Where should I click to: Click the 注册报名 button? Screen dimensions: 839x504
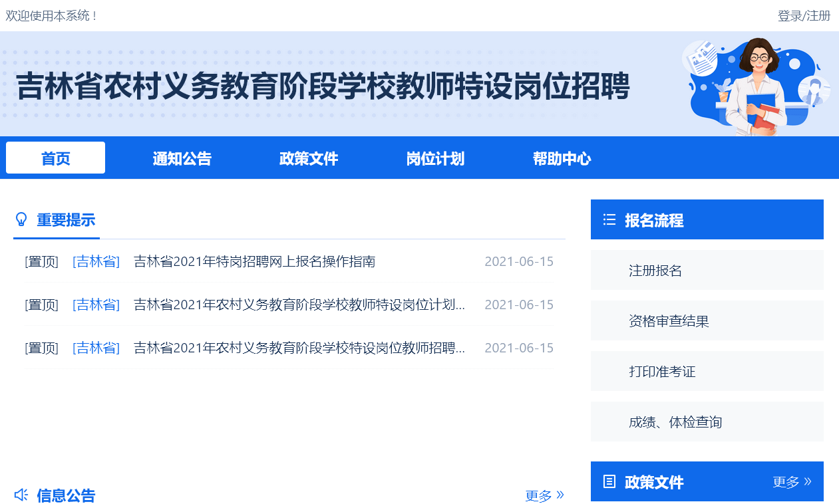[707, 270]
